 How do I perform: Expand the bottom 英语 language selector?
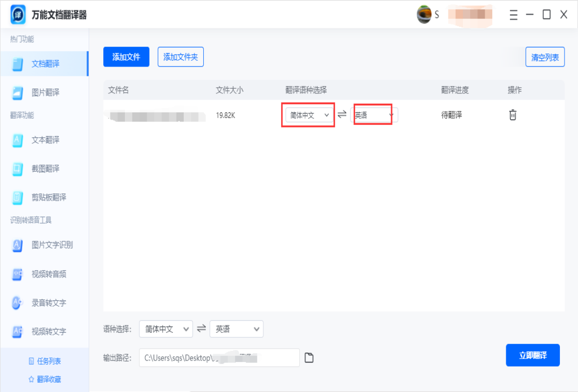tap(236, 329)
